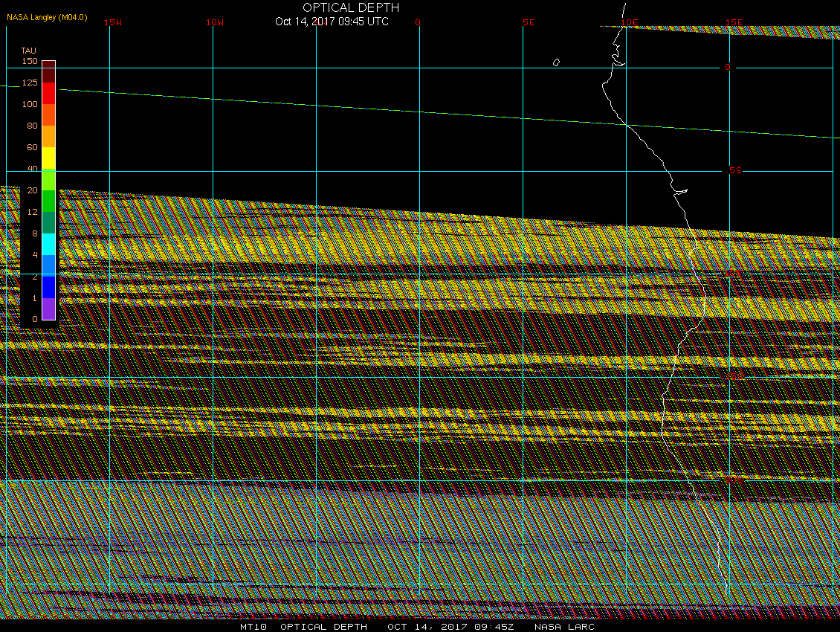Select the yellow swatch between 60 and 40
Screen dimensions: 840x632
(x=49, y=158)
